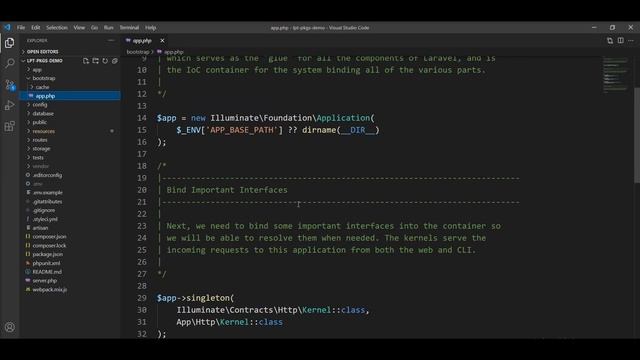Open the Extensions view

click(9, 126)
